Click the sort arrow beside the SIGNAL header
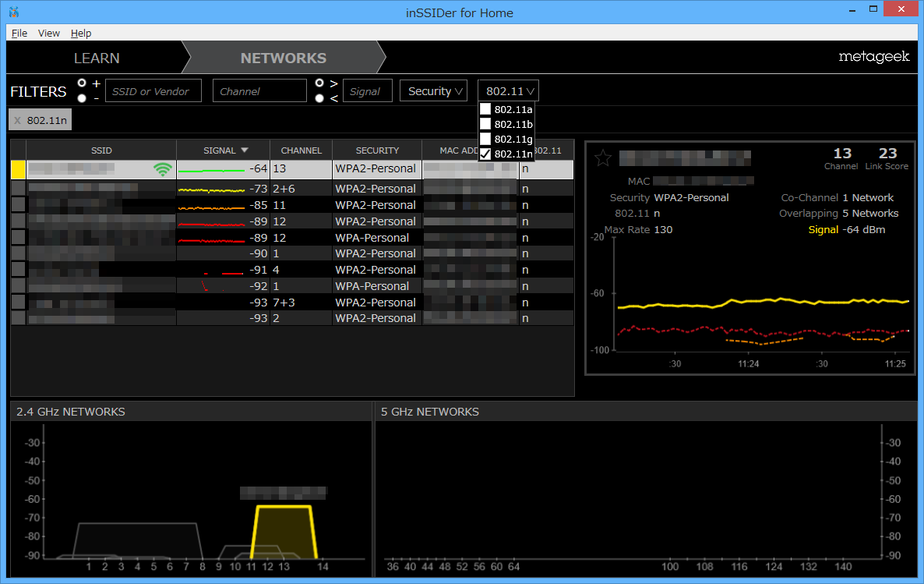This screenshot has width=924, height=584. pyautogui.click(x=245, y=150)
